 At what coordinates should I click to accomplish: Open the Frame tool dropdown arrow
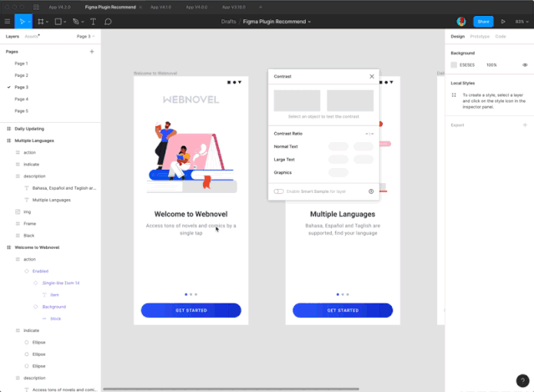pyautogui.click(x=47, y=22)
